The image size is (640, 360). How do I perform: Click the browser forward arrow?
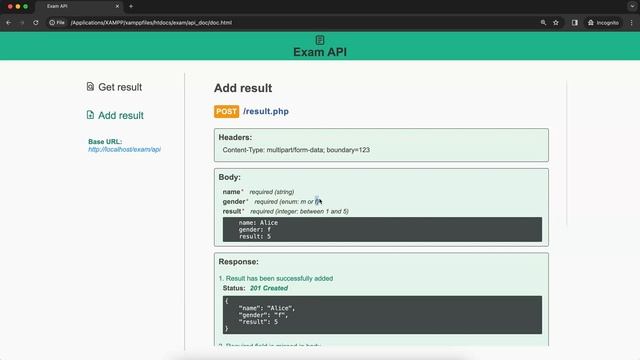pos(22,23)
